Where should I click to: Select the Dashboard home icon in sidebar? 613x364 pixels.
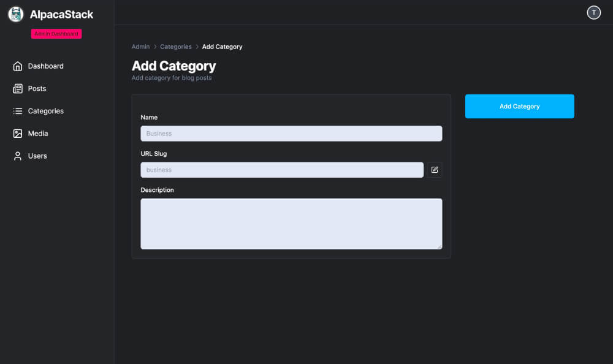point(17,66)
